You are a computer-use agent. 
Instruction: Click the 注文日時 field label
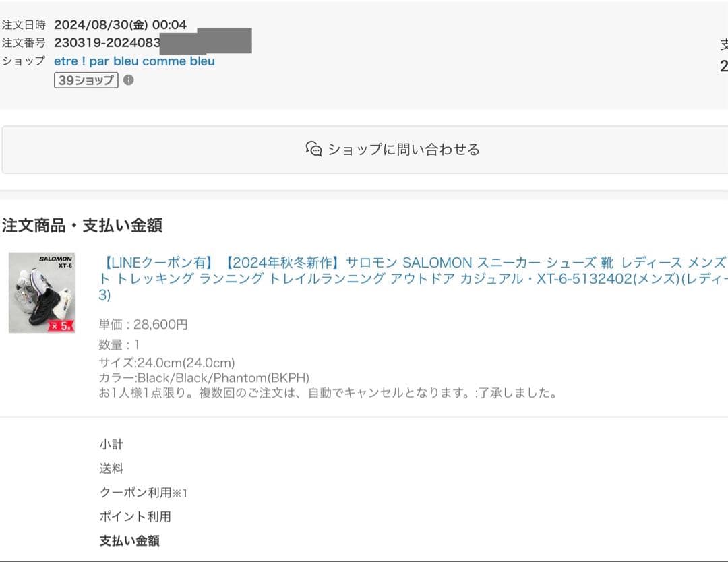(24, 25)
